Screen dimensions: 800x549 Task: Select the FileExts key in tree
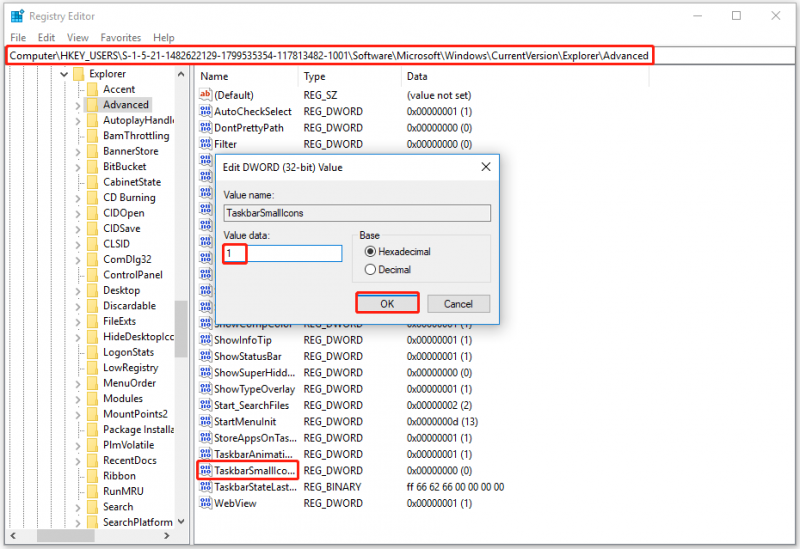coord(119,321)
